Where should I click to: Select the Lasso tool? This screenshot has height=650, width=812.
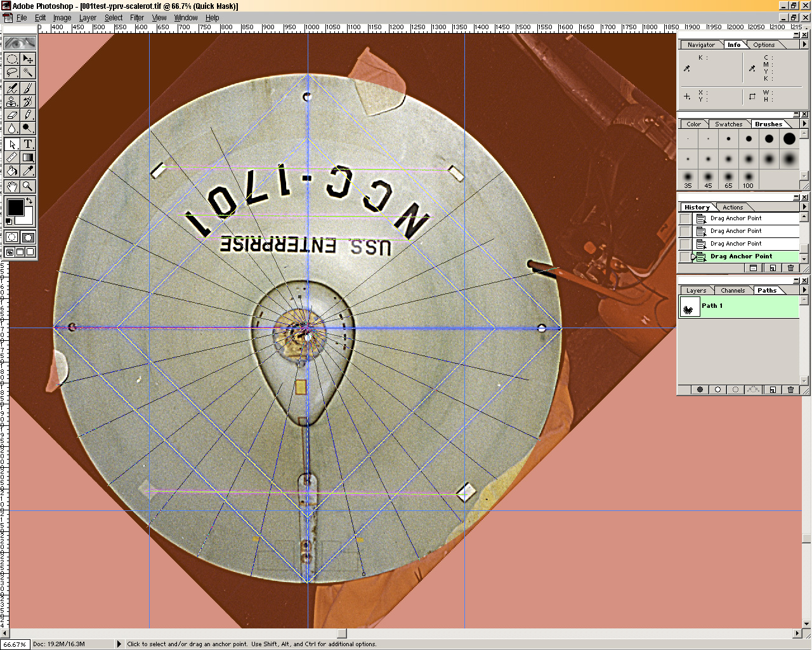point(12,72)
